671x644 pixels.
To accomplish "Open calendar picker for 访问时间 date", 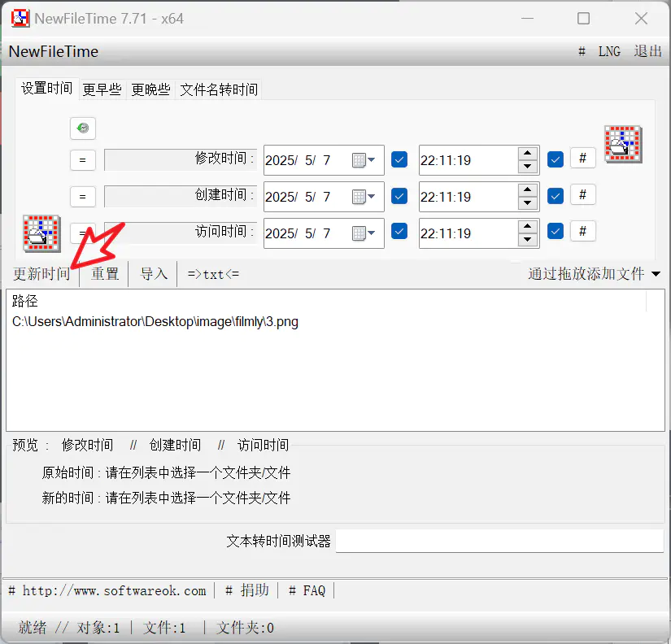I will pos(364,233).
